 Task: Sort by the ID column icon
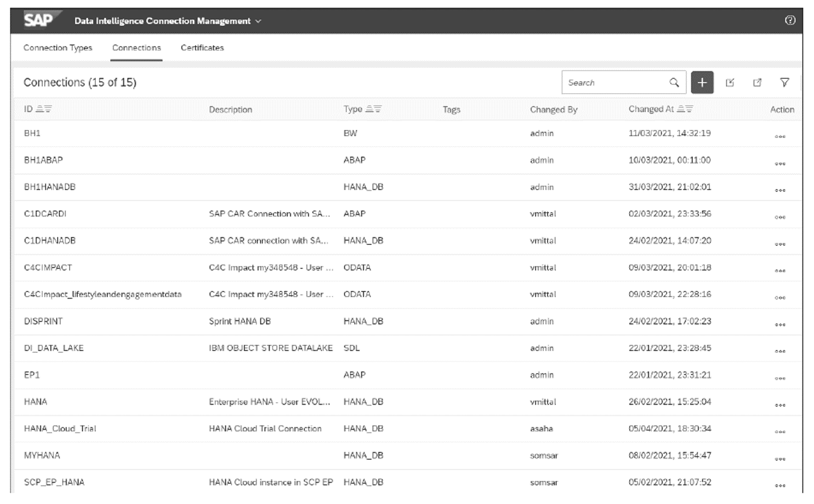(x=44, y=109)
